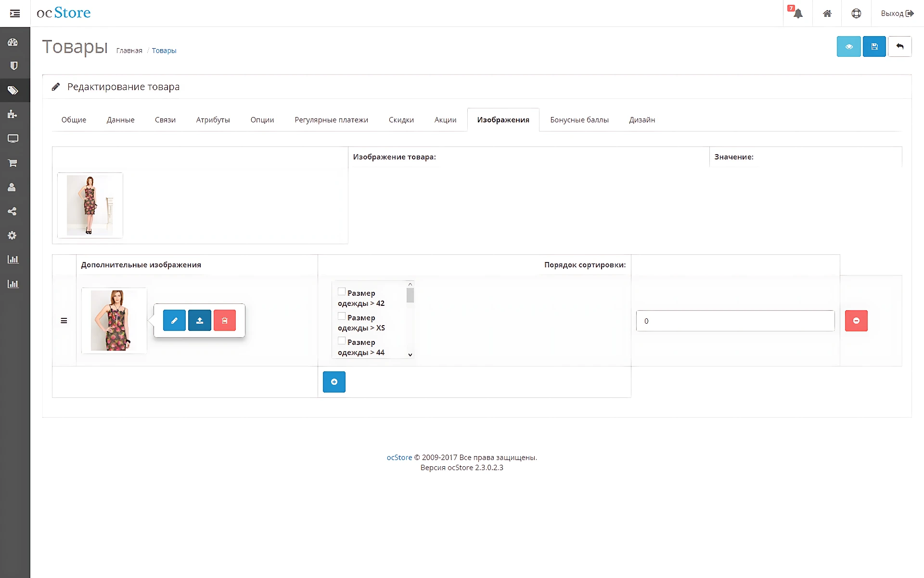Switch to the Данные tab
The height and width of the screenshot is (578, 924).
pyautogui.click(x=120, y=119)
